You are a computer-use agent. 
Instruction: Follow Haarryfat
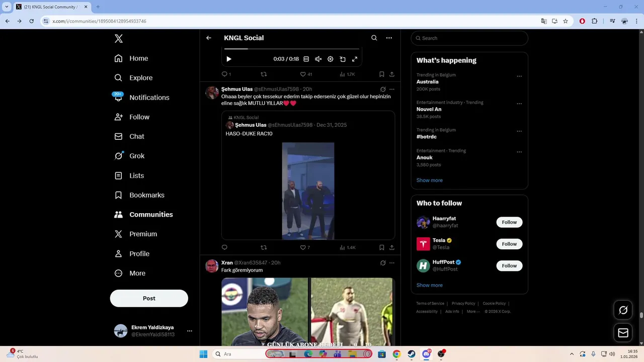(509, 222)
